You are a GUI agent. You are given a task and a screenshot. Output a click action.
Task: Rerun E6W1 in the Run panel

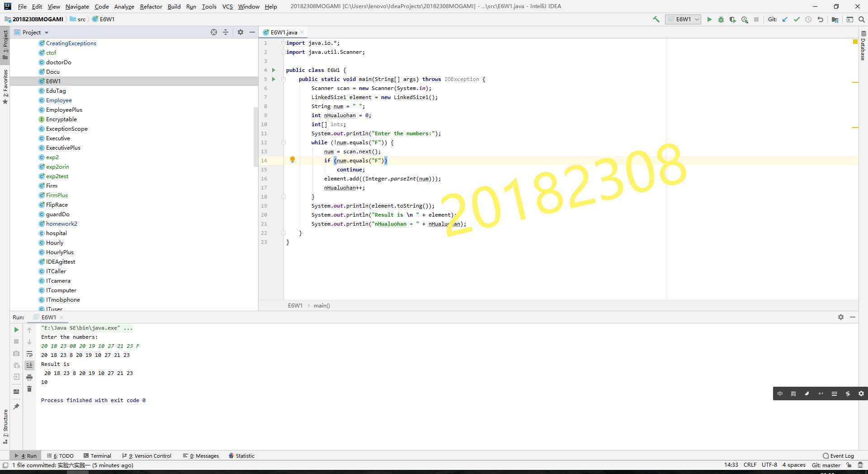(x=16, y=330)
